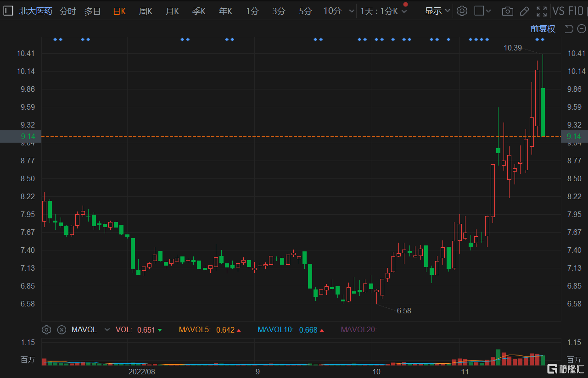Switch to the 1分 one-minute chart
Viewport: 588px width, 378px height.
pyautogui.click(x=252, y=11)
